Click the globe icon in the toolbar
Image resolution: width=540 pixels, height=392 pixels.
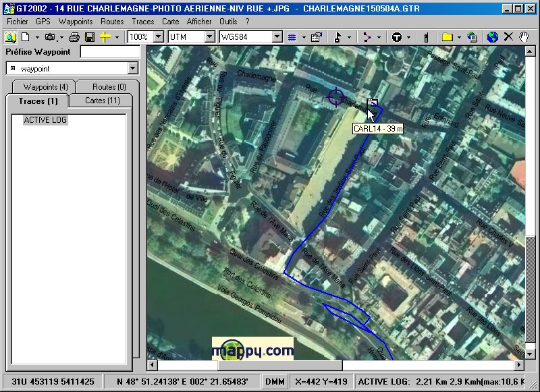493,37
